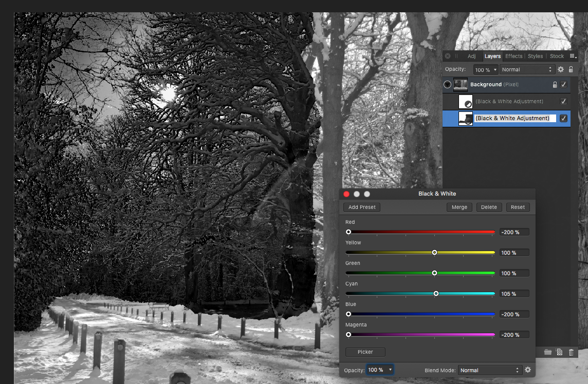Viewport: 588px width, 384px height.
Task: Click the Green value field showing 100 %
Action: 514,274
